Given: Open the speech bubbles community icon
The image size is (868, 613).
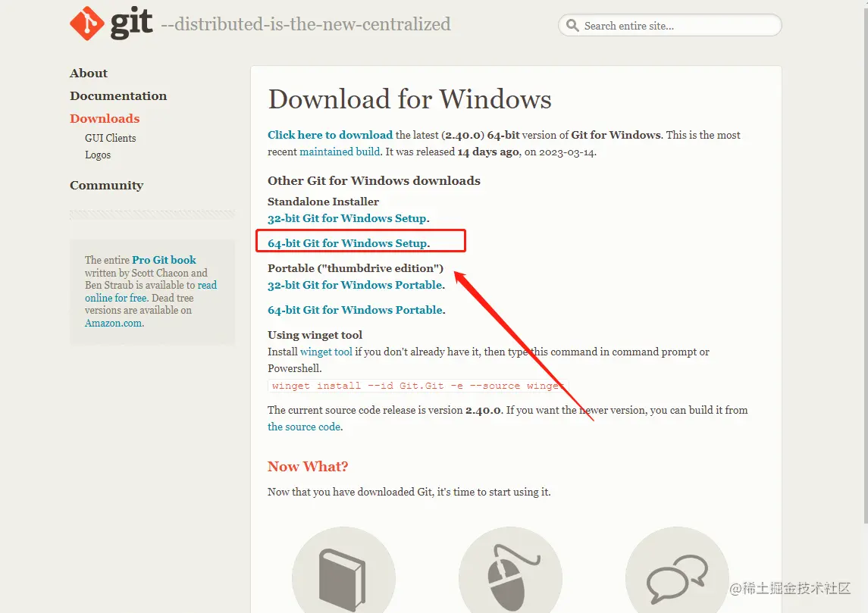Looking at the screenshot, I should [677, 570].
